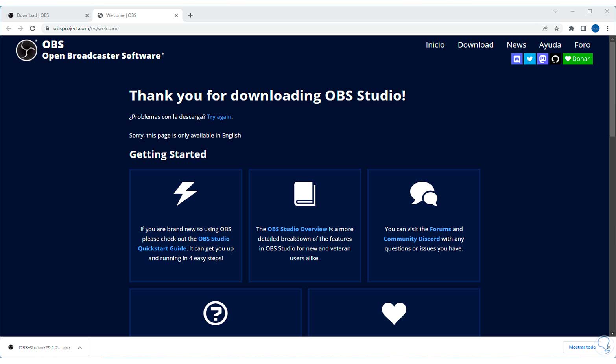Viewport: 616px width, 364px height.
Task: Click the green Donar button
Action: pos(577,59)
